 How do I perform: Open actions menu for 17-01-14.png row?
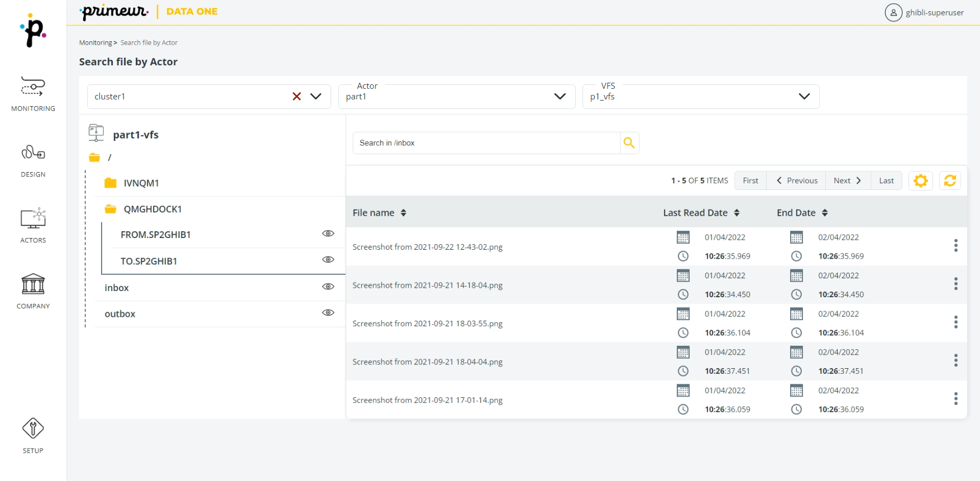(x=956, y=399)
